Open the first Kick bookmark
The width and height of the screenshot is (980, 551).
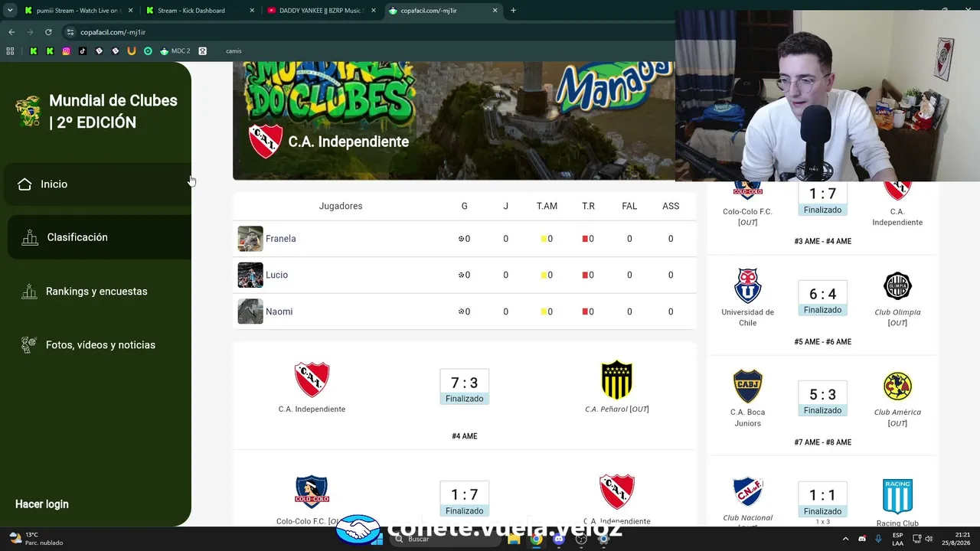coord(34,51)
